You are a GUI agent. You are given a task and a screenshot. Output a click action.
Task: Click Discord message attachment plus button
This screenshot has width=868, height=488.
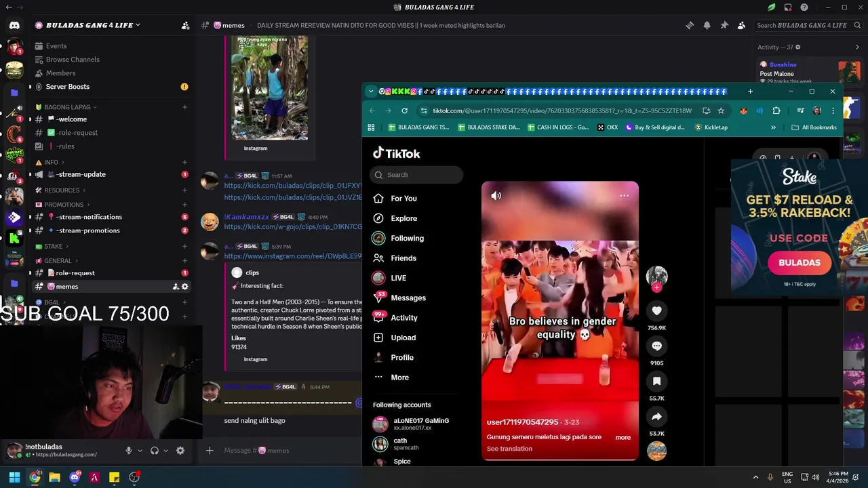(210, 451)
